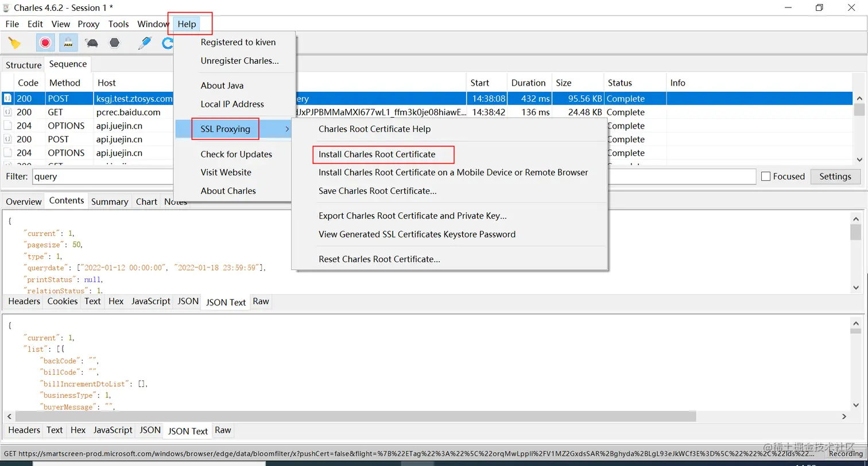Screen dimensions: 868x466
Task: Clear the session with the broom icon
Action: (x=14, y=43)
